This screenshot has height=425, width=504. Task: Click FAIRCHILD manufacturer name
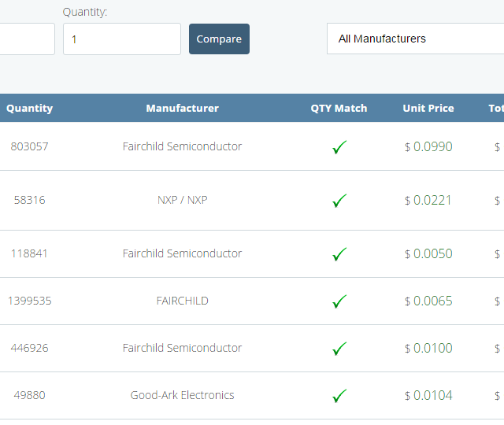pos(182,301)
